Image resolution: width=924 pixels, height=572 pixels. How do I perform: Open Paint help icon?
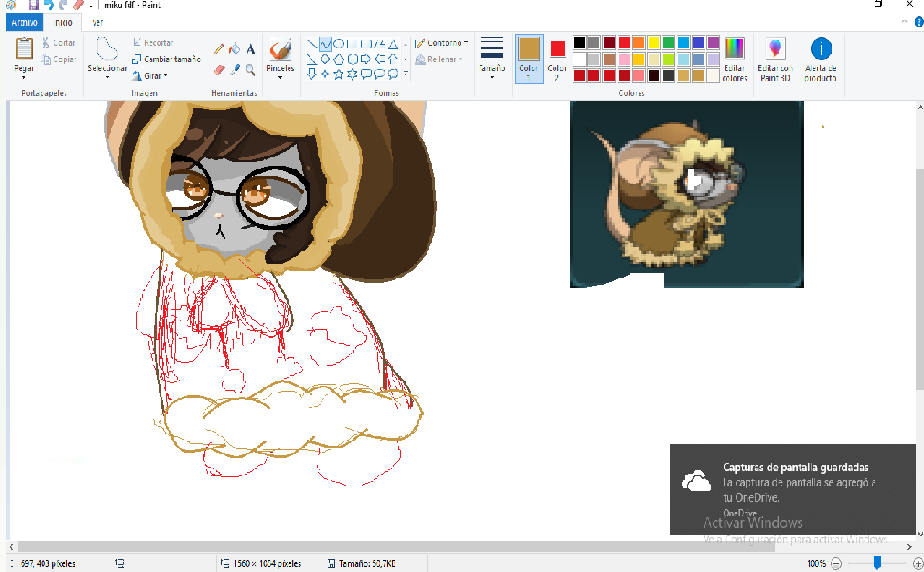(919, 22)
